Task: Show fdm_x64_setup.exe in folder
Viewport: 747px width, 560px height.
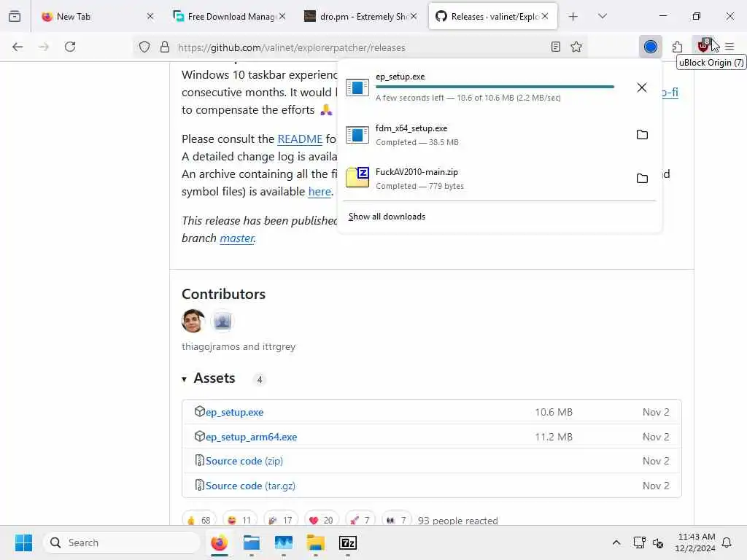Action: pos(642,135)
